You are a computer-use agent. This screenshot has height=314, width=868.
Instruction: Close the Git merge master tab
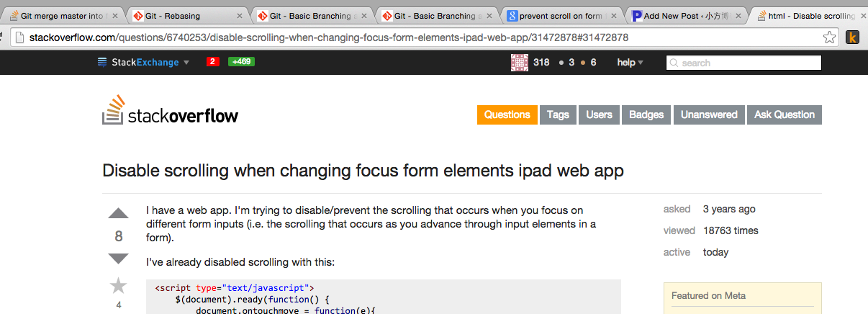116,16
